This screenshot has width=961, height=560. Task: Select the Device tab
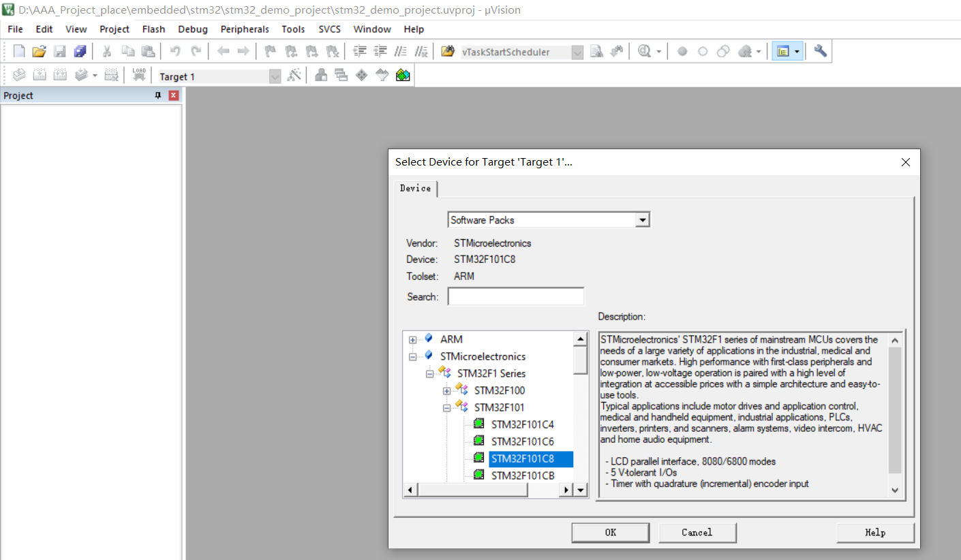(416, 189)
